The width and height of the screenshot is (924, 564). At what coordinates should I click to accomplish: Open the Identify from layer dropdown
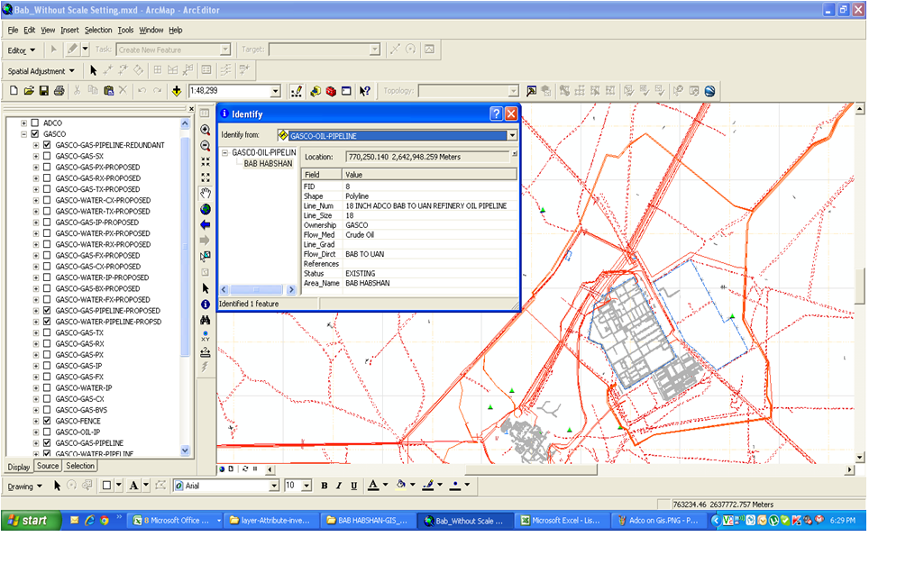[x=512, y=135]
